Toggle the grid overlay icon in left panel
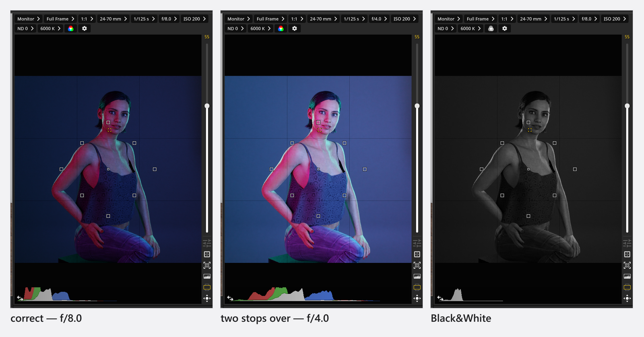This screenshot has height=337, width=644. point(207,254)
